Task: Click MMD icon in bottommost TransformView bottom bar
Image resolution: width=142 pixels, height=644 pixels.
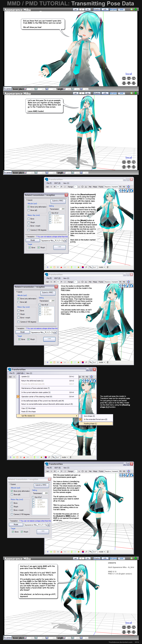Action: [91, 552]
